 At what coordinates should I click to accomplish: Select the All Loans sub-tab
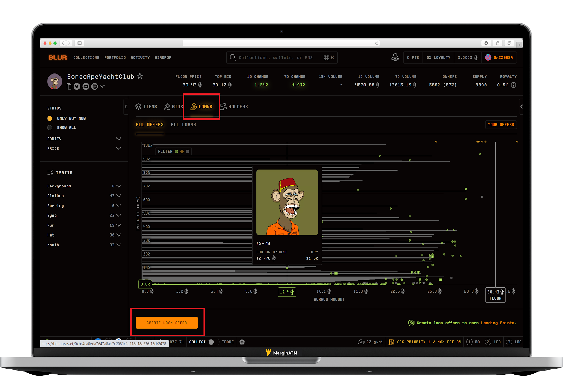pos(183,125)
